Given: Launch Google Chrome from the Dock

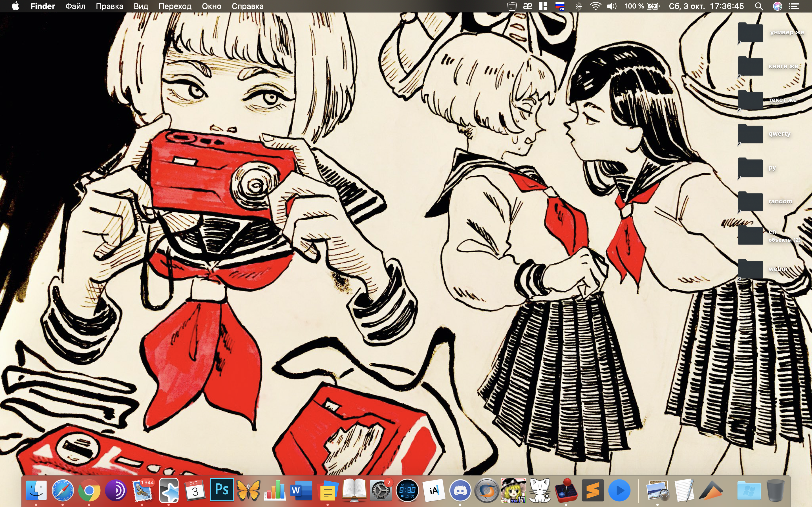Looking at the screenshot, I should pos(89,491).
